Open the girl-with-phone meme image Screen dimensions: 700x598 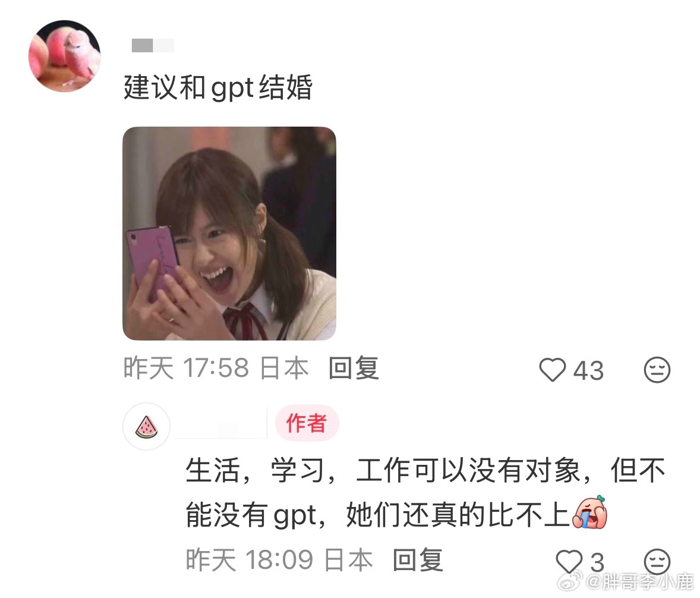pos(229,233)
